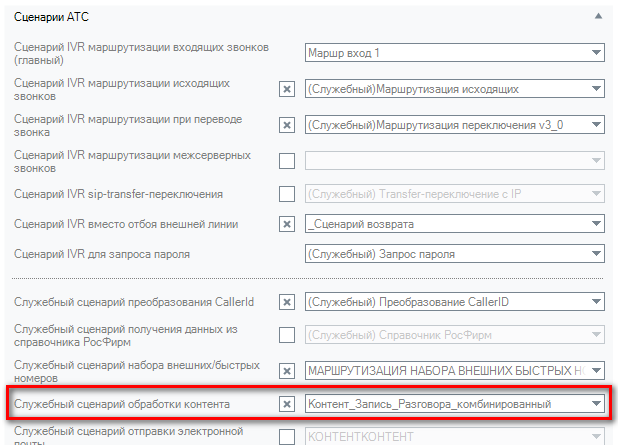Image resolution: width=618 pixels, height=446 pixels.
Task: Open the _Сценарий возврата dropdown
Action: pos(596,224)
